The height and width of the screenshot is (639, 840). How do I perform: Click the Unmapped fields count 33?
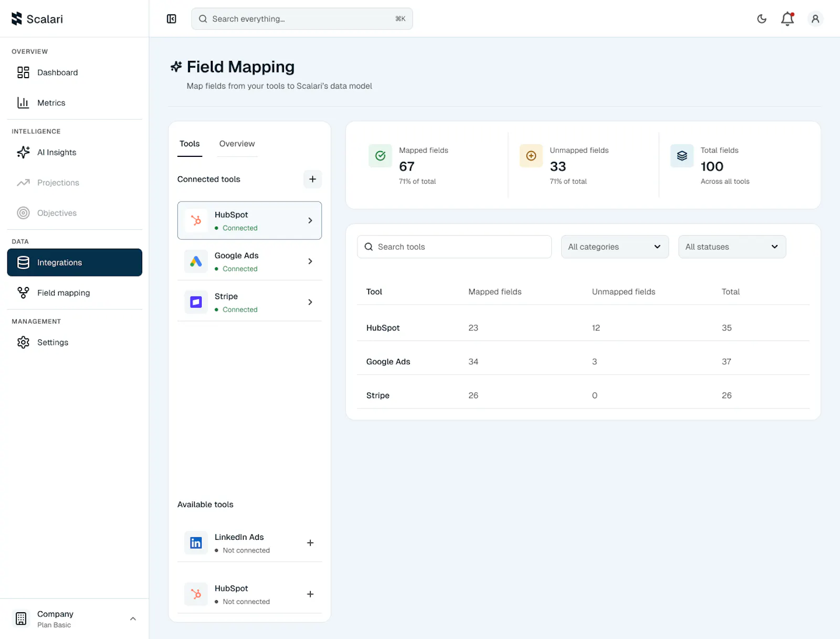558,166
